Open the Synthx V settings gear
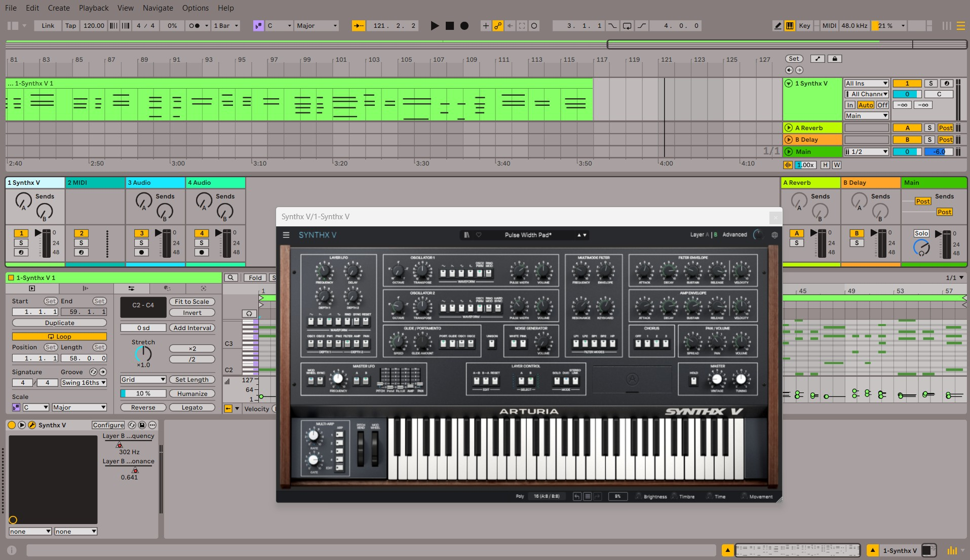The width and height of the screenshot is (970, 560). click(x=774, y=235)
